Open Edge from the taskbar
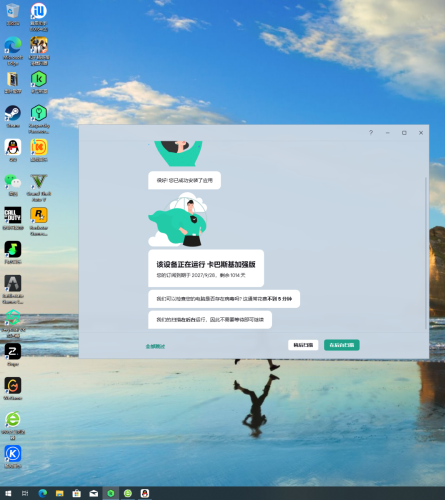Image resolution: width=445 pixels, height=500 pixels. pos(42,493)
